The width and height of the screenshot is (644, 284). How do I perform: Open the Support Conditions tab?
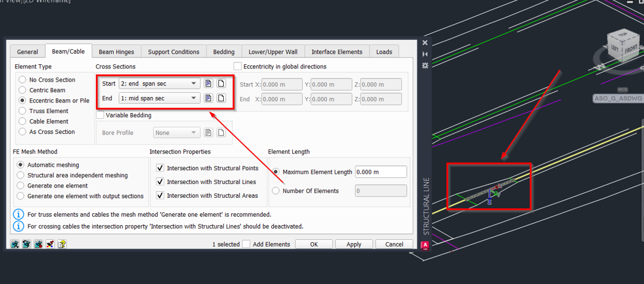point(173,52)
